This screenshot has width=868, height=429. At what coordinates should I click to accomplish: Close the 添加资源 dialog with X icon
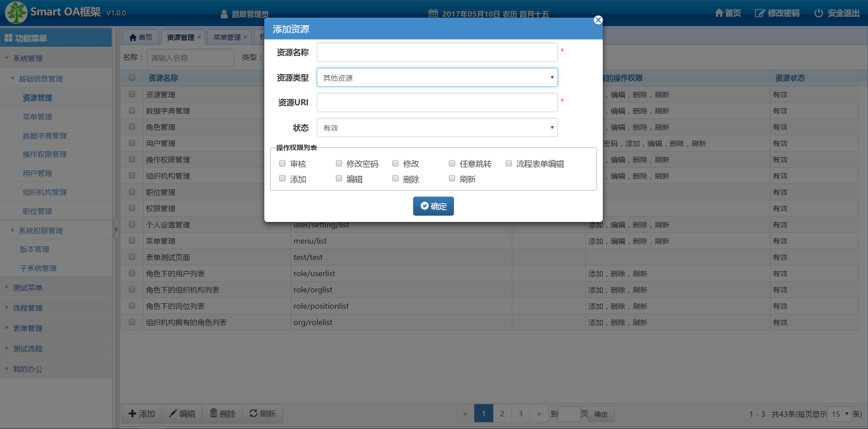pyautogui.click(x=598, y=20)
